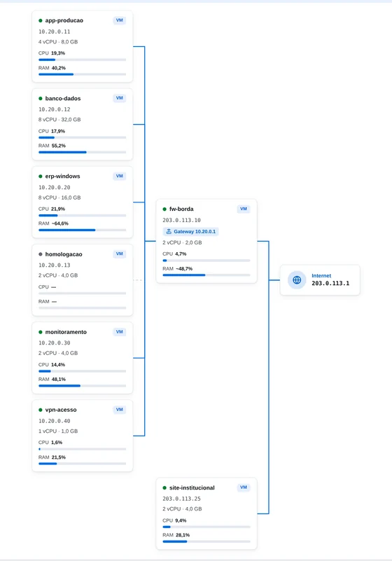
Task: Select the vpn-acesso card title
Action: point(61,410)
